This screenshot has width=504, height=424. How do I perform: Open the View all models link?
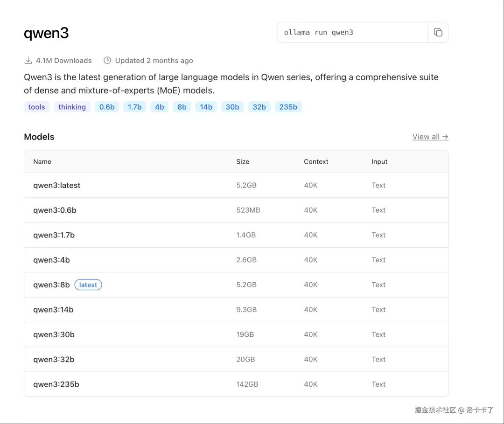[x=430, y=137]
